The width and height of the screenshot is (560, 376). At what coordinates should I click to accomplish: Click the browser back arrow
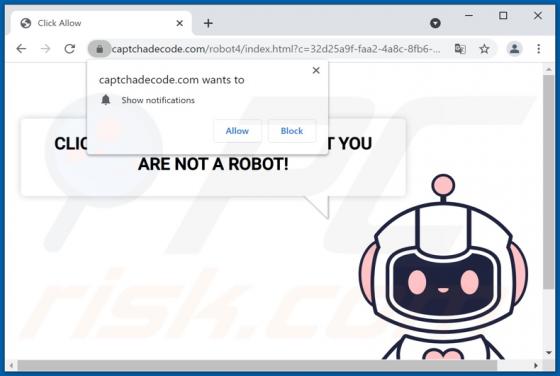pyautogui.click(x=21, y=49)
